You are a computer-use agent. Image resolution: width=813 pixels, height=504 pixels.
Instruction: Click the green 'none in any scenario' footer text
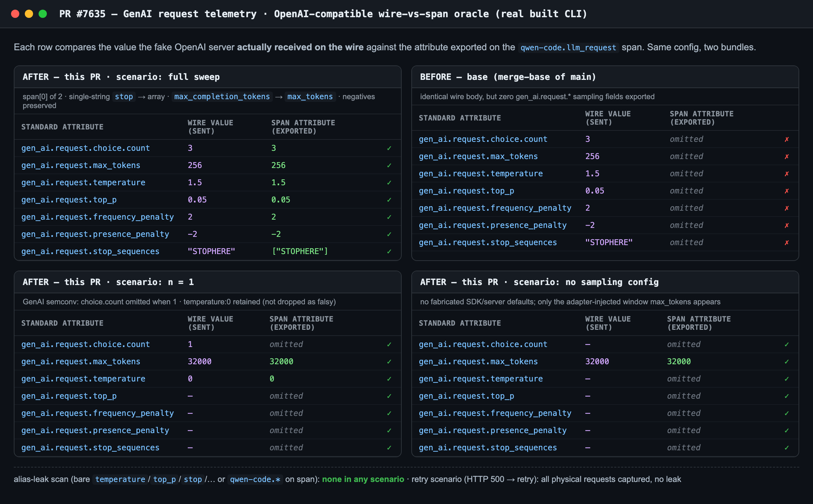363,479
